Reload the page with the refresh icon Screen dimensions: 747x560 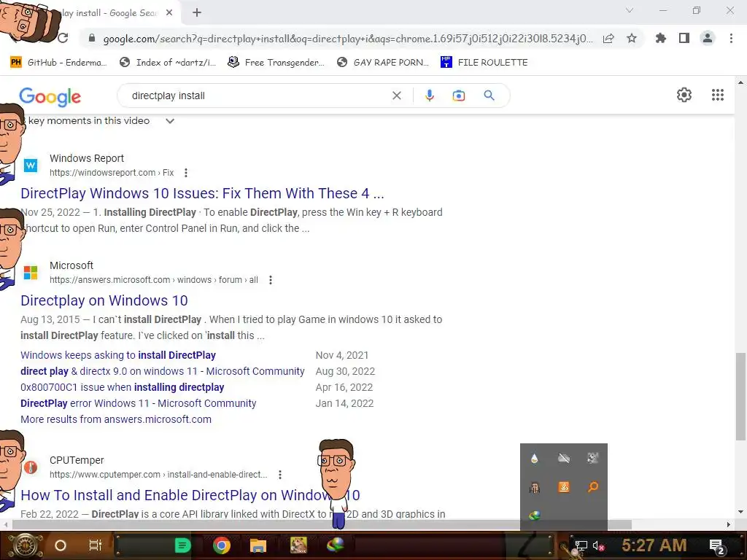pos(63,38)
